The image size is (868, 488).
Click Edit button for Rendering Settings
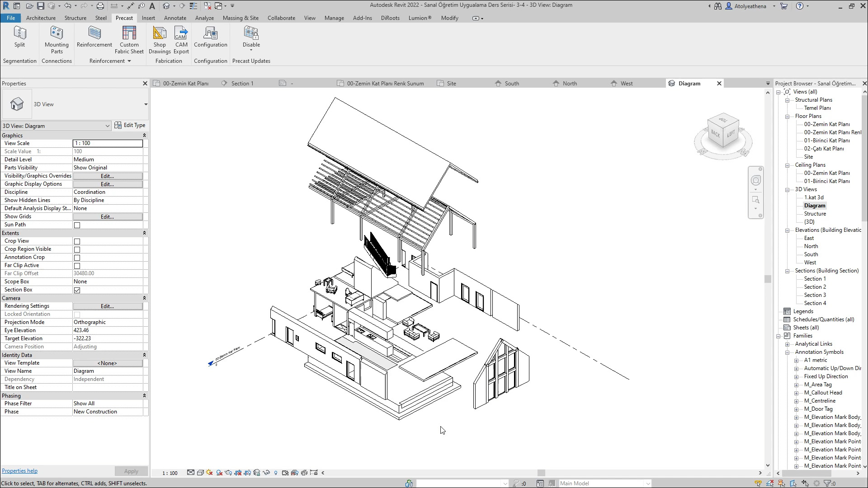coord(107,306)
